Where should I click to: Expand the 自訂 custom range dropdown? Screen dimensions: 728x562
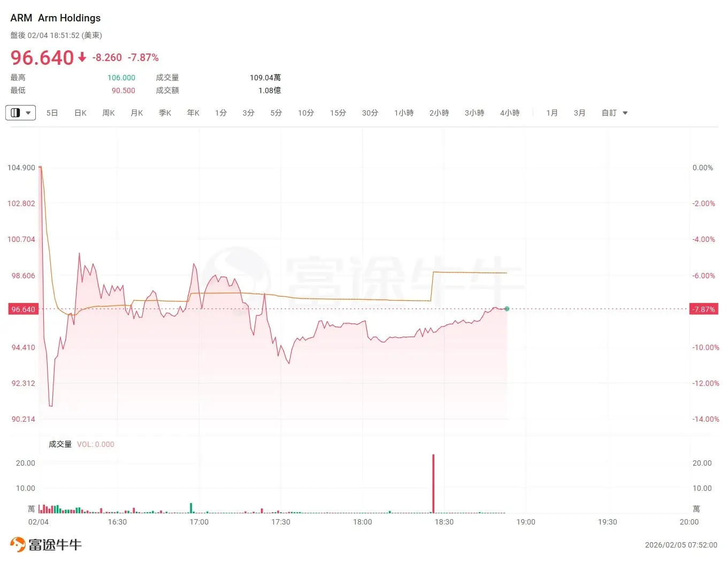(614, 113)
